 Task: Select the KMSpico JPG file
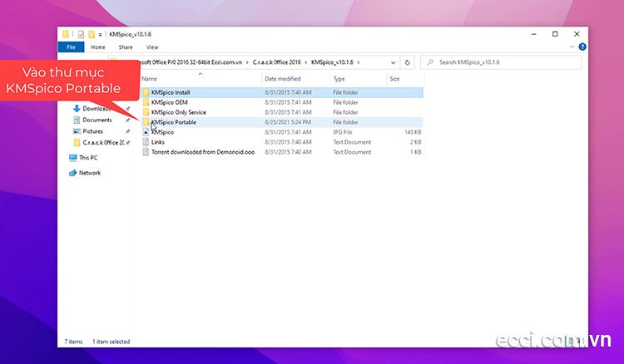(x=162, y=132)
